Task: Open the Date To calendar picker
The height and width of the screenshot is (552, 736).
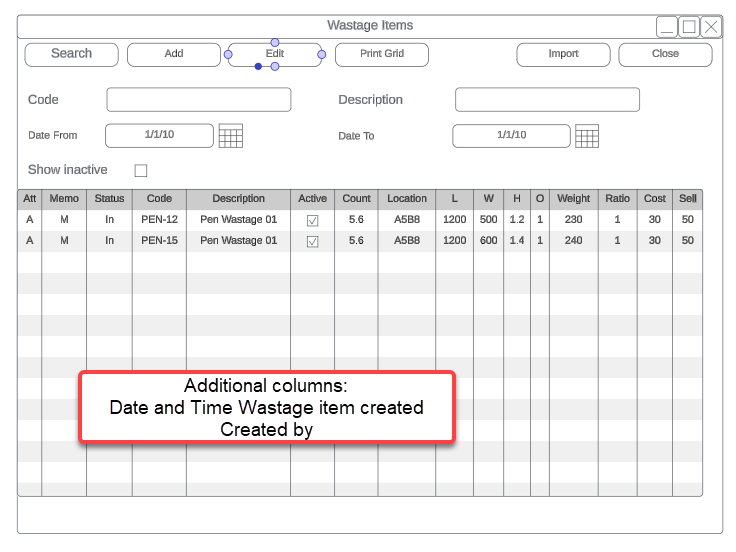Action: (x=587, y=136)
